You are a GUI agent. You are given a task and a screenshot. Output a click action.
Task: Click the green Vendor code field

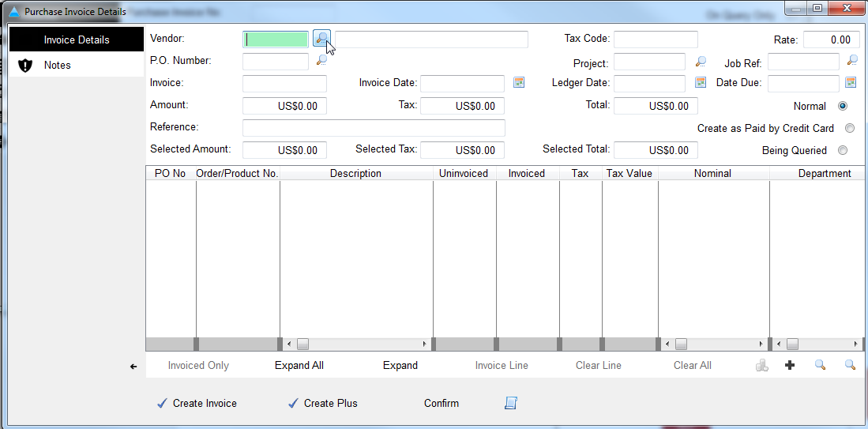(276, 40)
